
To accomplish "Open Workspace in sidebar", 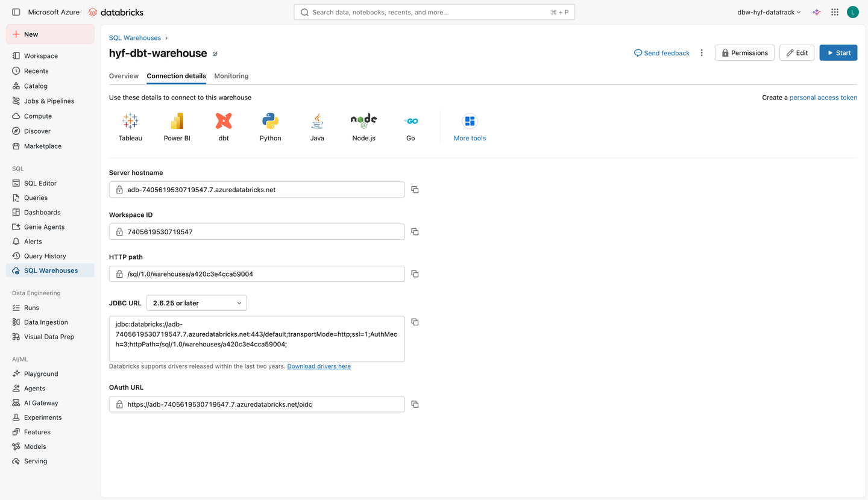I will tap(50, 56).
